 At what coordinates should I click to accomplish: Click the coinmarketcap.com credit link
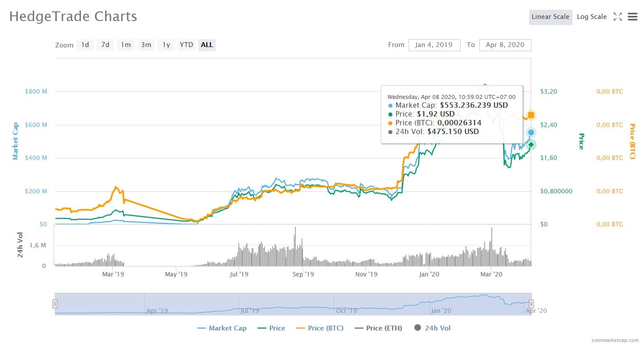[x=615, y=340]
